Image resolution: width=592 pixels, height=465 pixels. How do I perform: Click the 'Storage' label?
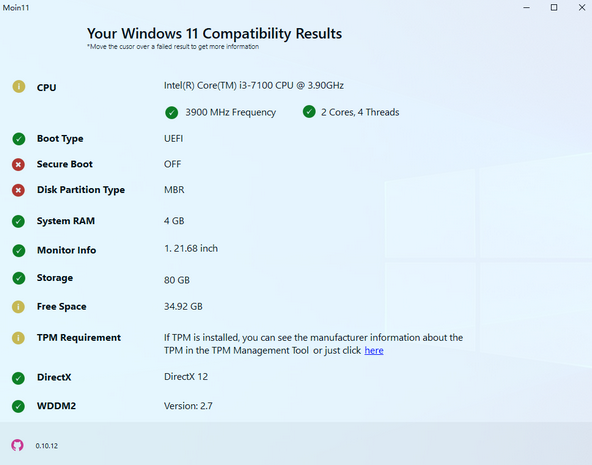55,278
